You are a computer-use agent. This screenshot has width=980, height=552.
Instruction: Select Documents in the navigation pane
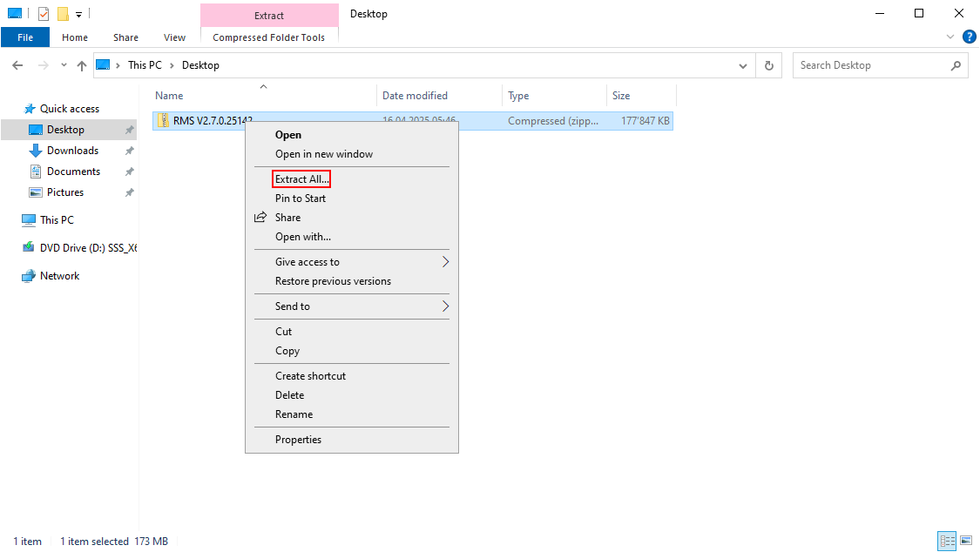(73, 172)
